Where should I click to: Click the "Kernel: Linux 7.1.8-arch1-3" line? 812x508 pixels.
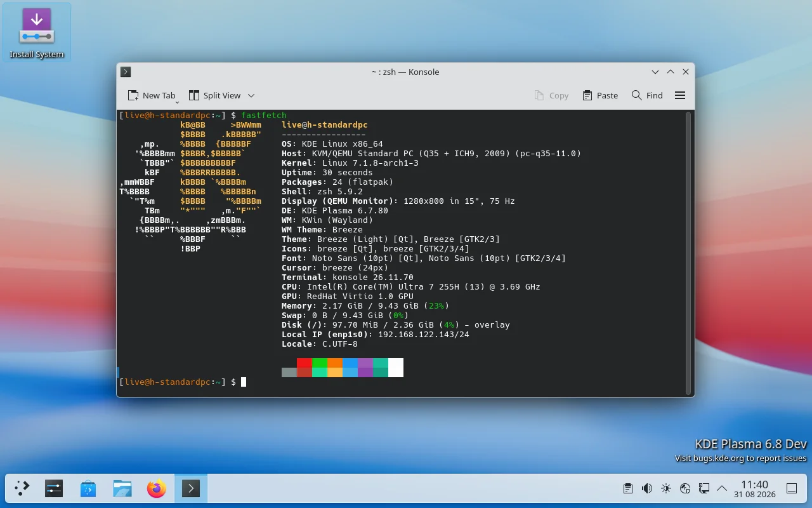click(x=350, y=163)
